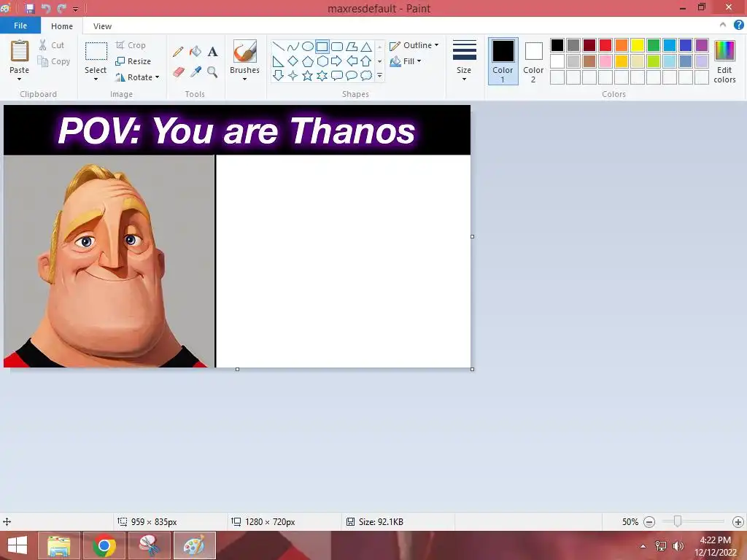Expand the Paste dropdown arrow
747x560 pixels.
pyautogui.click(x=20, y=79)
